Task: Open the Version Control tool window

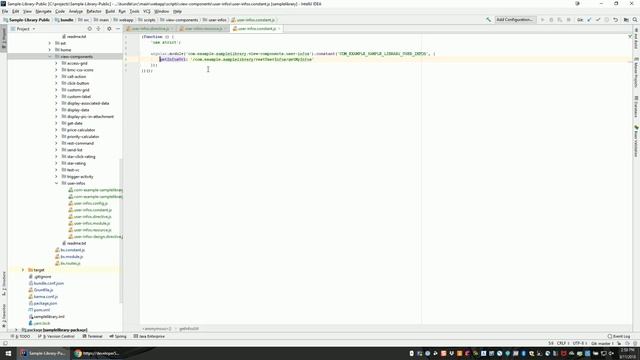Action: coord(56,336)
